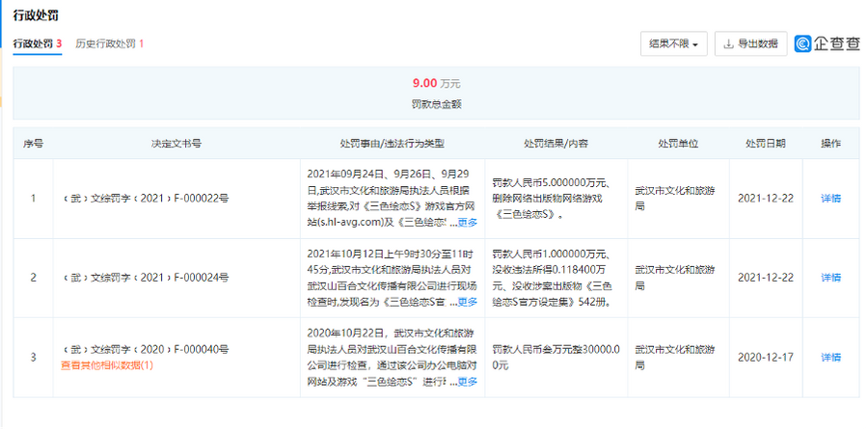The width and height of the screenshot is (868, 430).
Task: Open the 结果不限 dropdown filter
Action: coord(673,44)
